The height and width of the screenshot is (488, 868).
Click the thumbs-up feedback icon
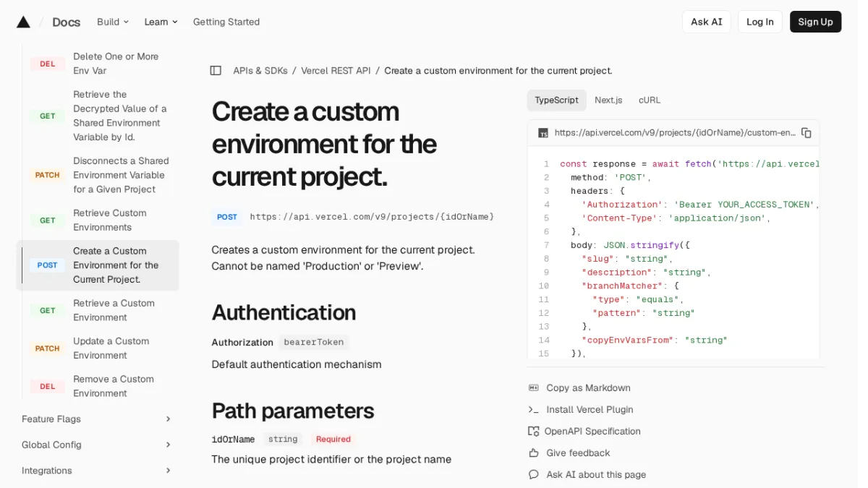(534, 453)
